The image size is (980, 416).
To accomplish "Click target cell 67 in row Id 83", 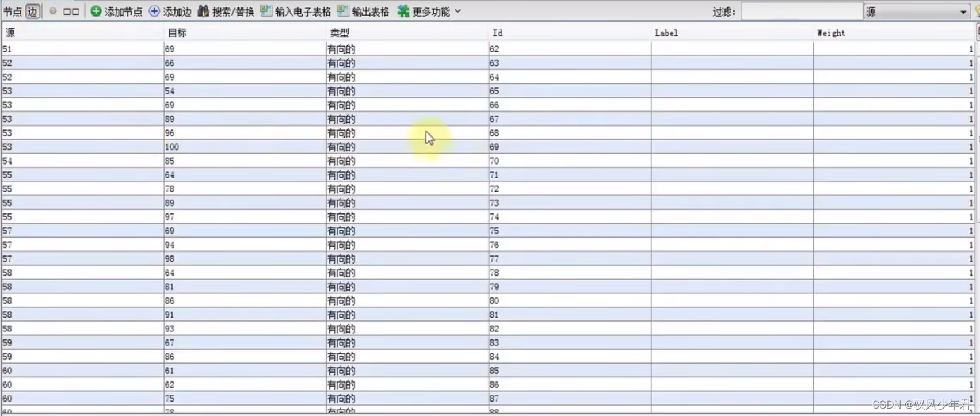I will 245,343.
